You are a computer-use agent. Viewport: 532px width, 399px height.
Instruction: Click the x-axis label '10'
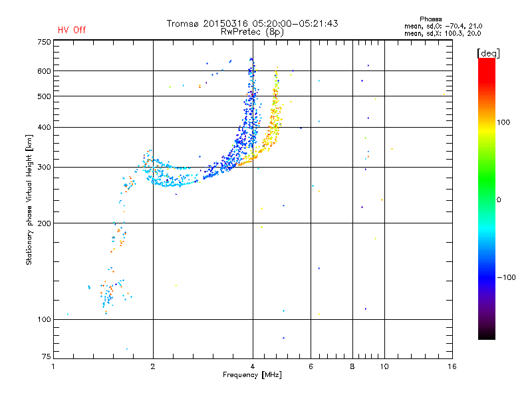[384, 366]
